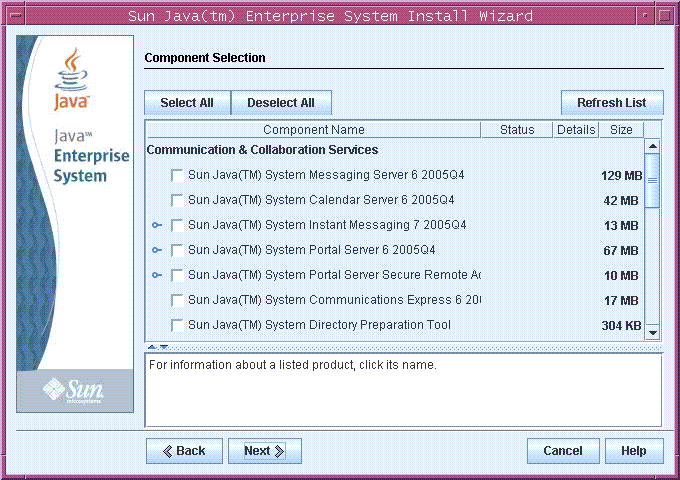Select Sun Java(TM) System Portal Server 6 name
This screenshot has width=680, height=480.
(x=311, y=250)
